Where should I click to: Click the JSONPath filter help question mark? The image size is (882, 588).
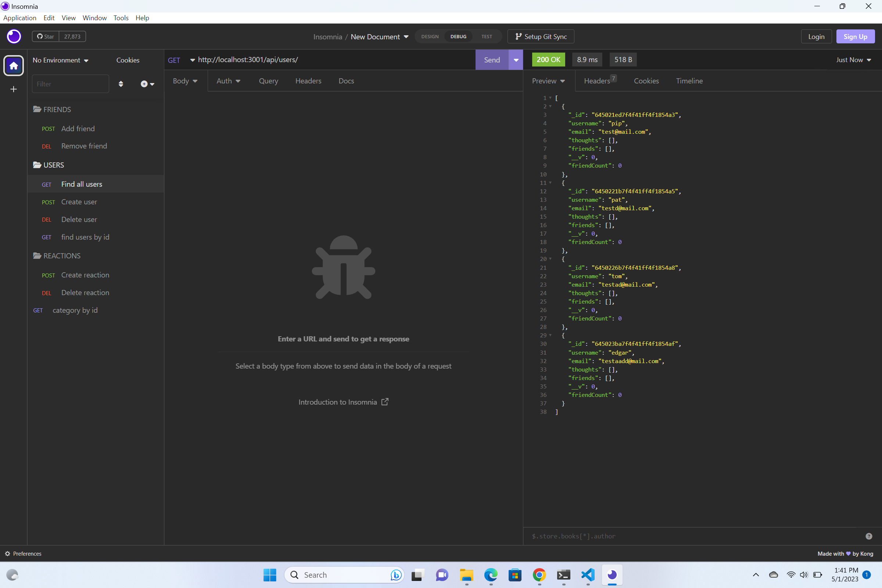coord(869,536)
